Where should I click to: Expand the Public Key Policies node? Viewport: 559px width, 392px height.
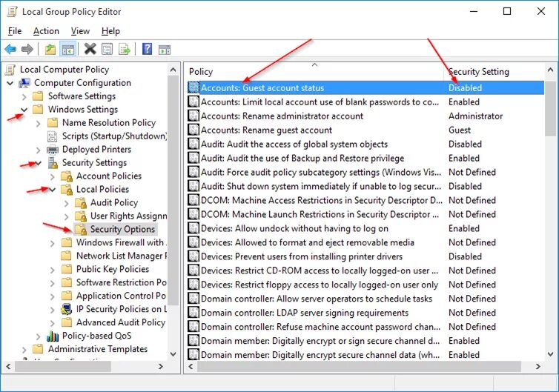click(x=53, y=270)
